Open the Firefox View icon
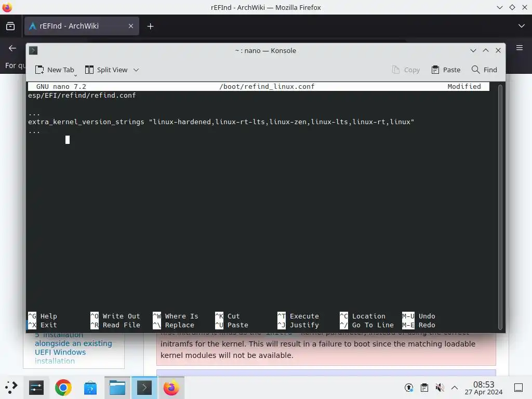This screenshot has width=532, height=399. [10, 26]
